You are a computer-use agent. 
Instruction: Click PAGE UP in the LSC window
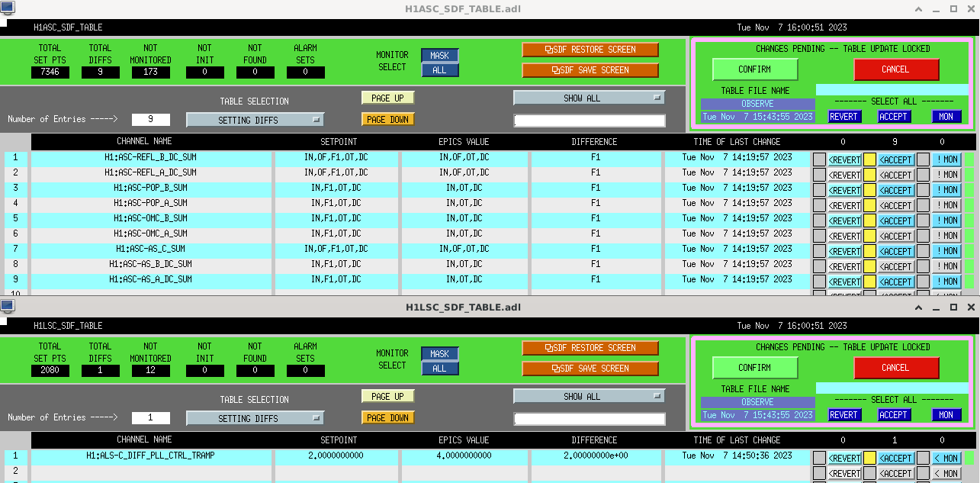click(x=388, y=397)
